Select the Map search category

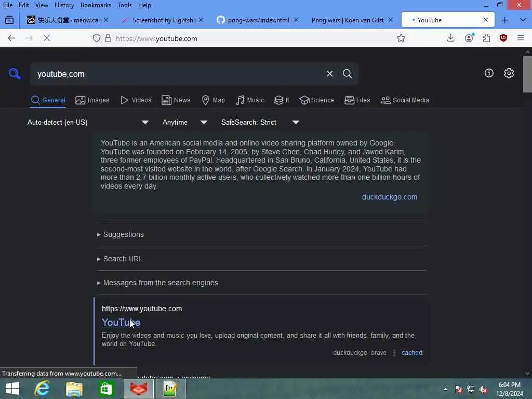pyautogui.click(x=213, y=100)
